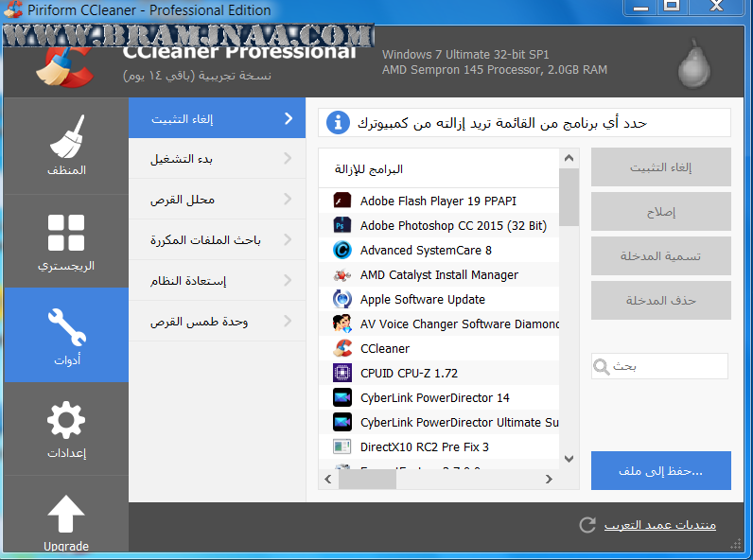Click the CyberLink PowerDirector 14 icon
Viewport: 753px width, 560px height.
[x=341, y=397]
